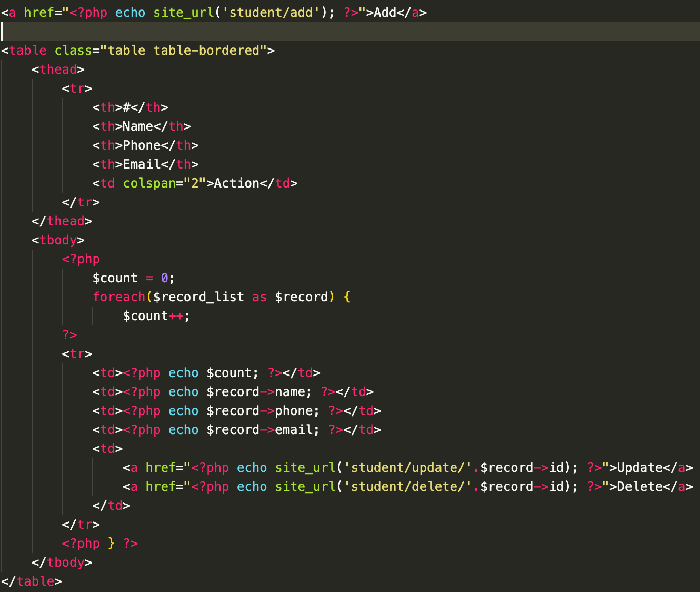Click the Name table header text
Image resolution: width=700 pixels, height=592 pixels.
[x=138, y=126]
